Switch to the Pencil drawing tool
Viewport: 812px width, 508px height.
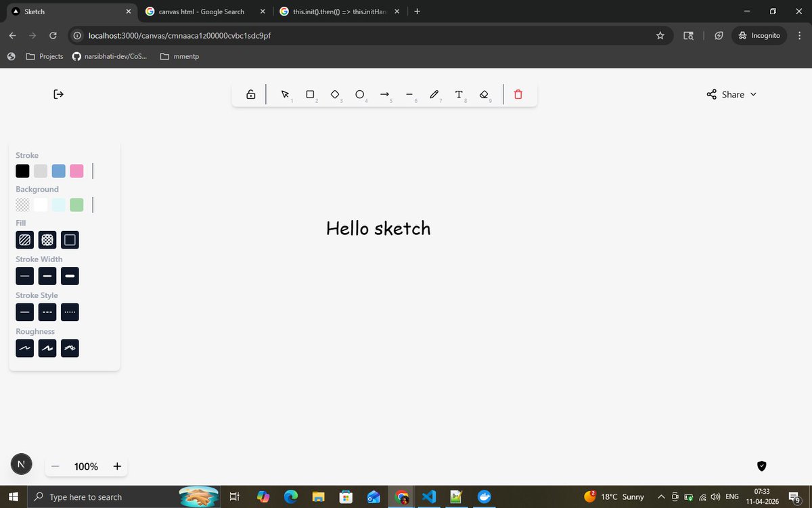pos(434,94)
